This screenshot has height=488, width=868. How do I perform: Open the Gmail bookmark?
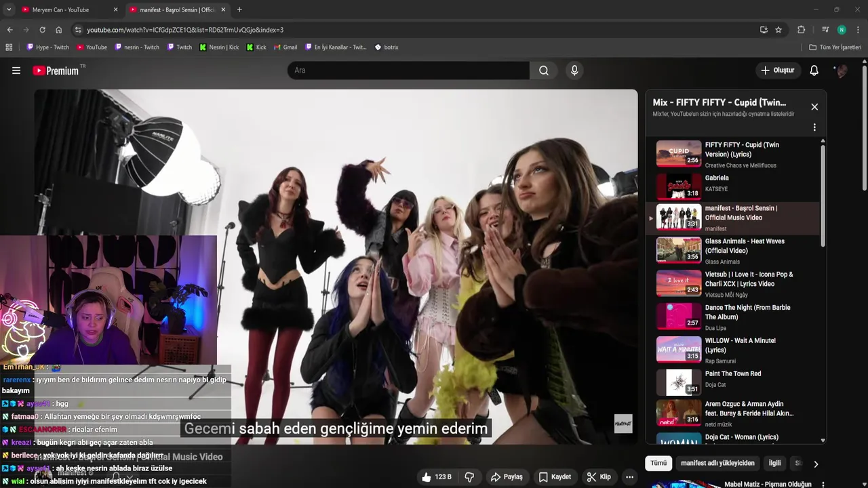point(285,47)
